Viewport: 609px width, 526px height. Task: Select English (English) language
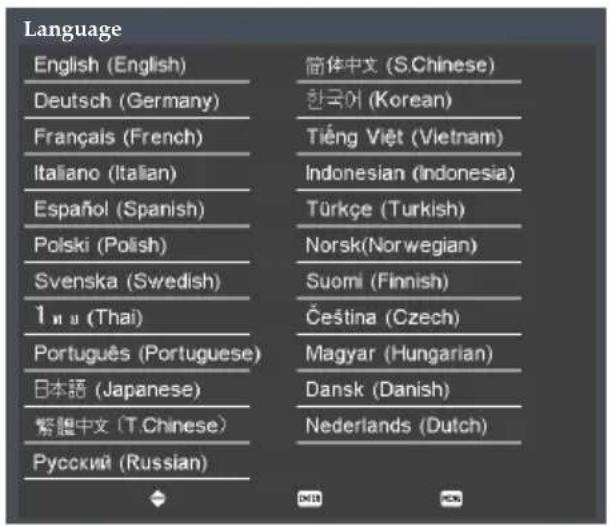point(110,65)
